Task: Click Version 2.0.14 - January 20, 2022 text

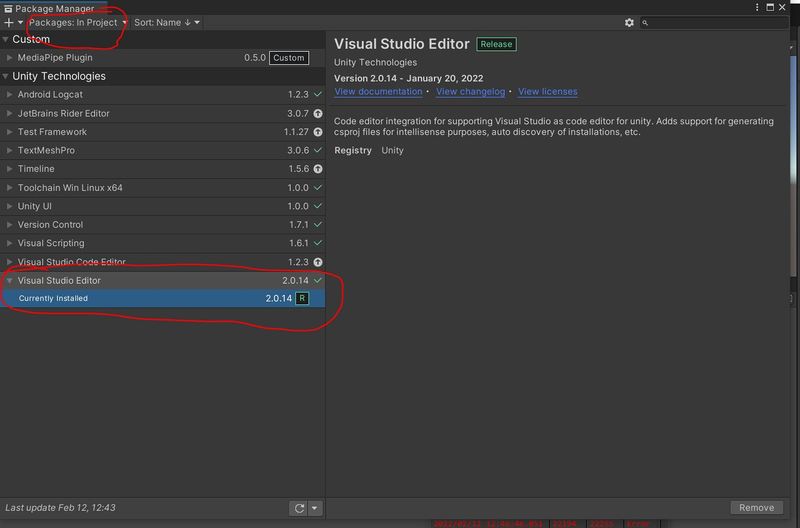Action: click(409, 79)
